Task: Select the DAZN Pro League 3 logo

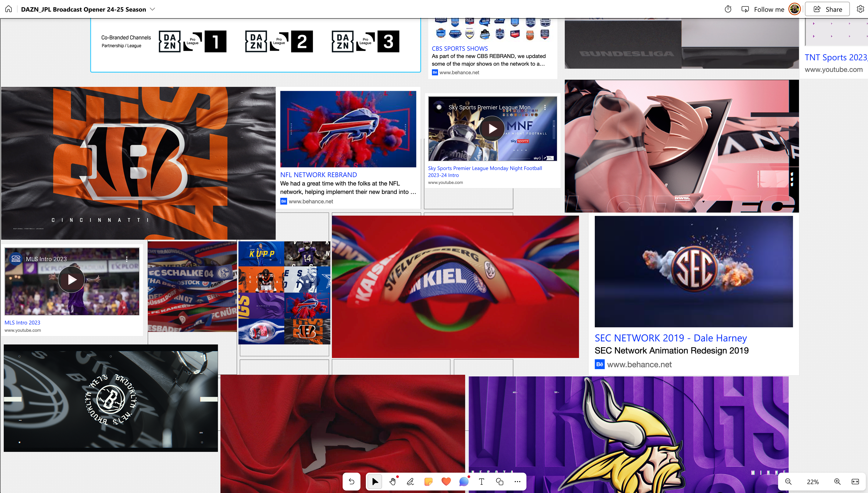Action: 366,42
